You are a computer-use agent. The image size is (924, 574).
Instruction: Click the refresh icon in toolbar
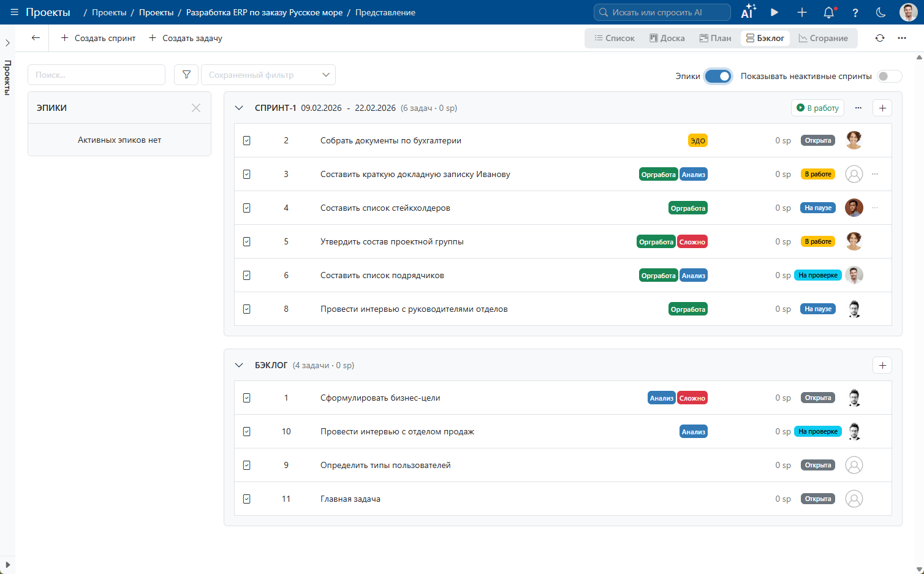(880, 38)
